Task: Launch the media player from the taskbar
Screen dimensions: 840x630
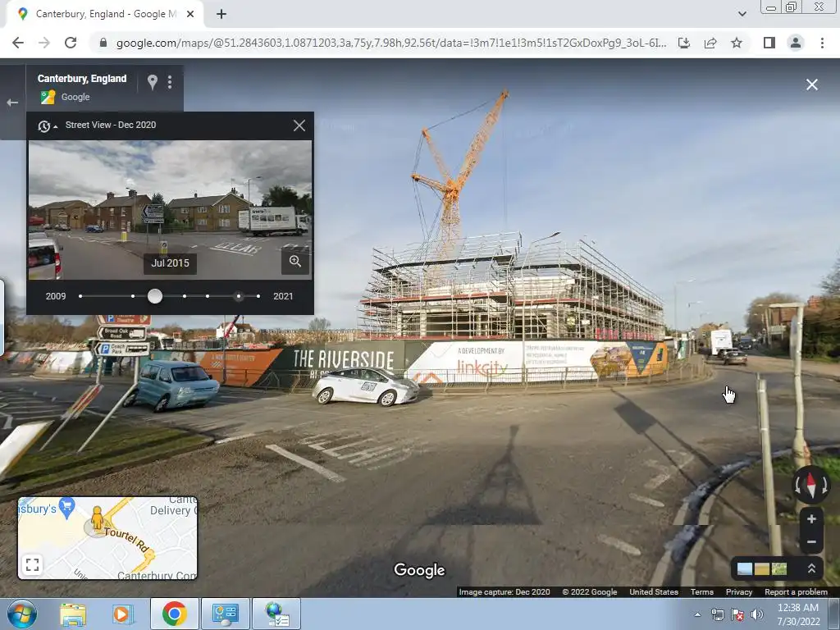Action: 122,614
